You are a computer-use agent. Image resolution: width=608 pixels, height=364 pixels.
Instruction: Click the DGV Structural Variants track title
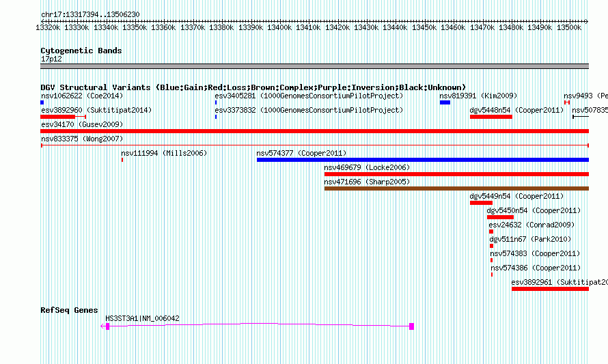[x=253, y=87]
